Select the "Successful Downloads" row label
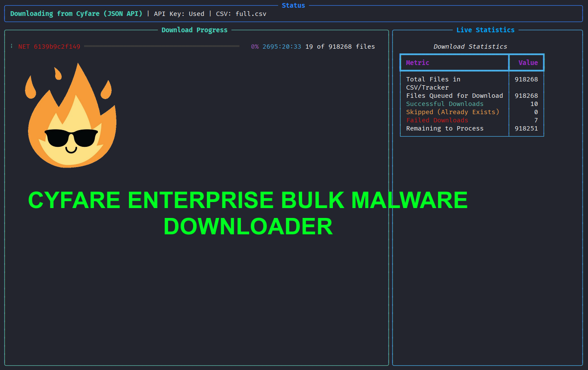588x370 pixels. (x=445, y=104)
